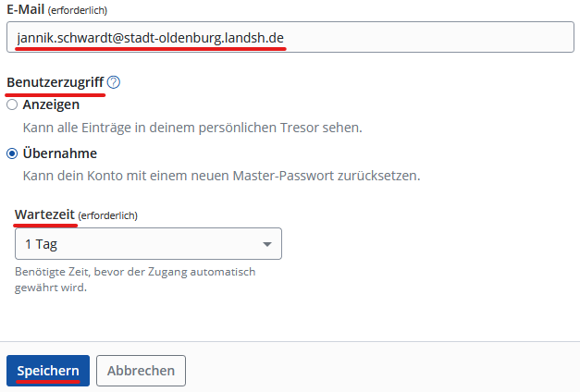This screenshot has width=580, height=392.
Task: Click the Anzeigen option label text
Action: pos(51,105)
